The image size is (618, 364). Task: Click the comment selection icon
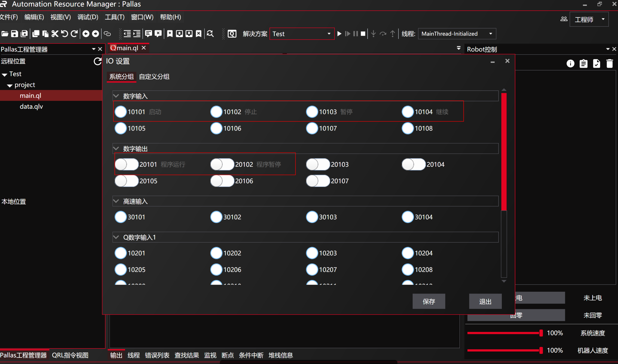(x=148, y=34)
